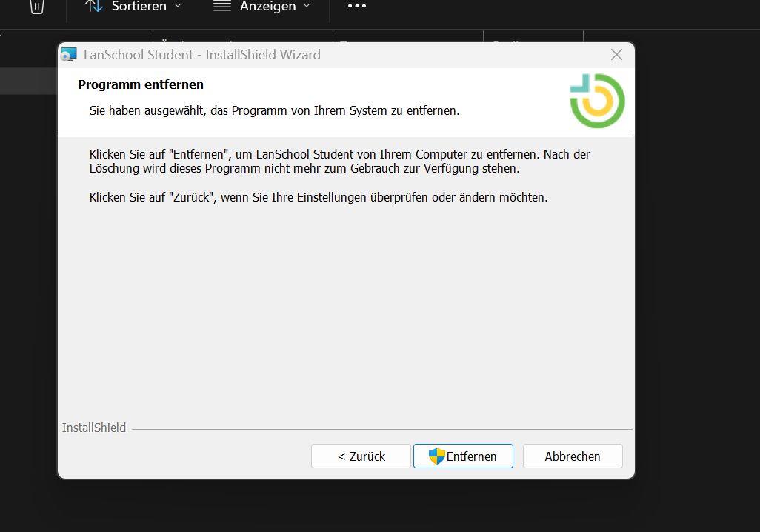Open the Sortieren menu label

tap(139, 7)
